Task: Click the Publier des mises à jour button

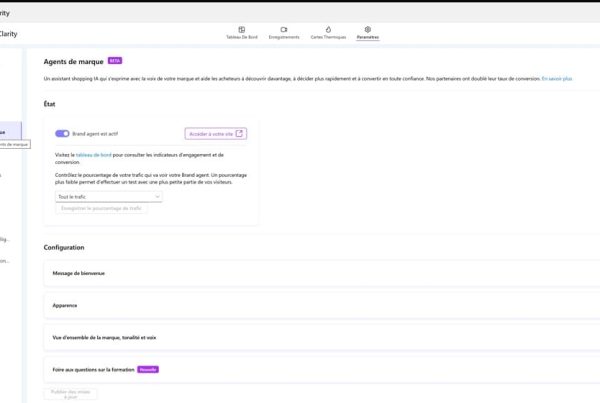Action: click(70, 394)
